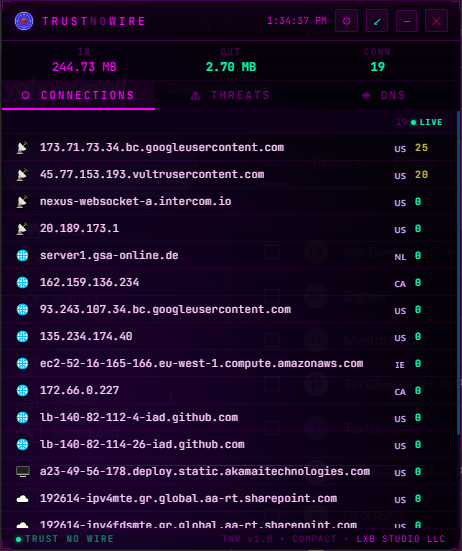Click the LIVE status indicator
The image size is (462, 551).
coord(427,122)
